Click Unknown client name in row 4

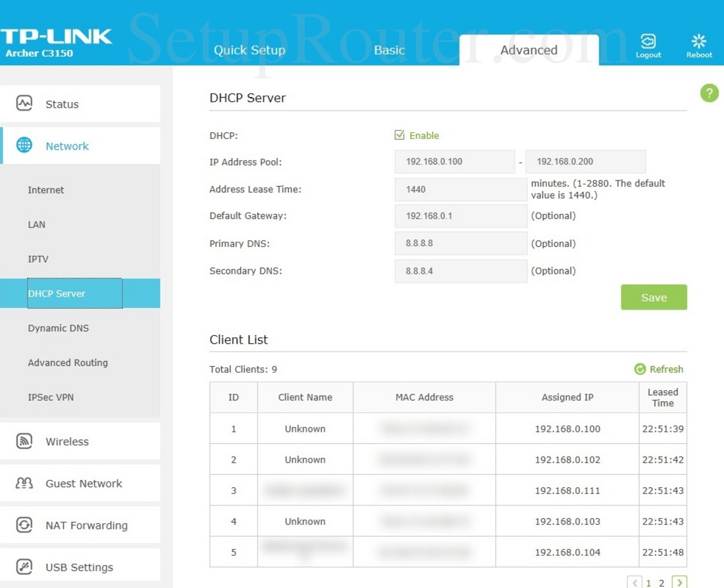(305, 521)
